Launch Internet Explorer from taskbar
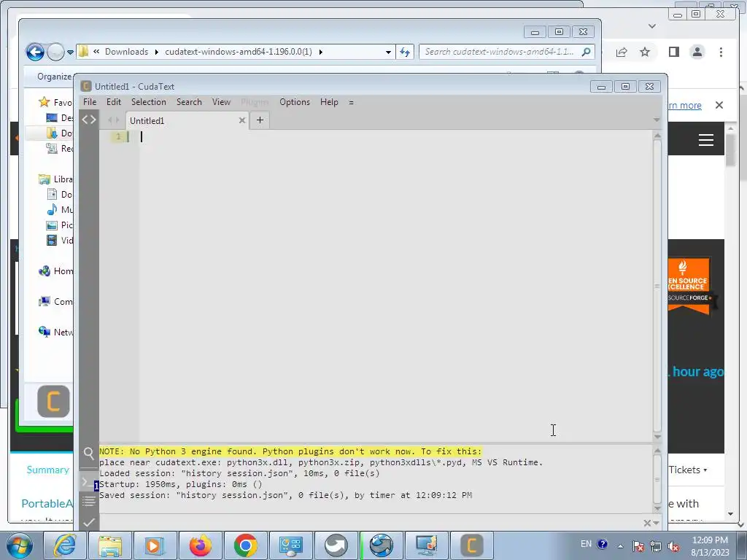Image resolution: width=747 pixels, height=560 pixels. [64, 545]
